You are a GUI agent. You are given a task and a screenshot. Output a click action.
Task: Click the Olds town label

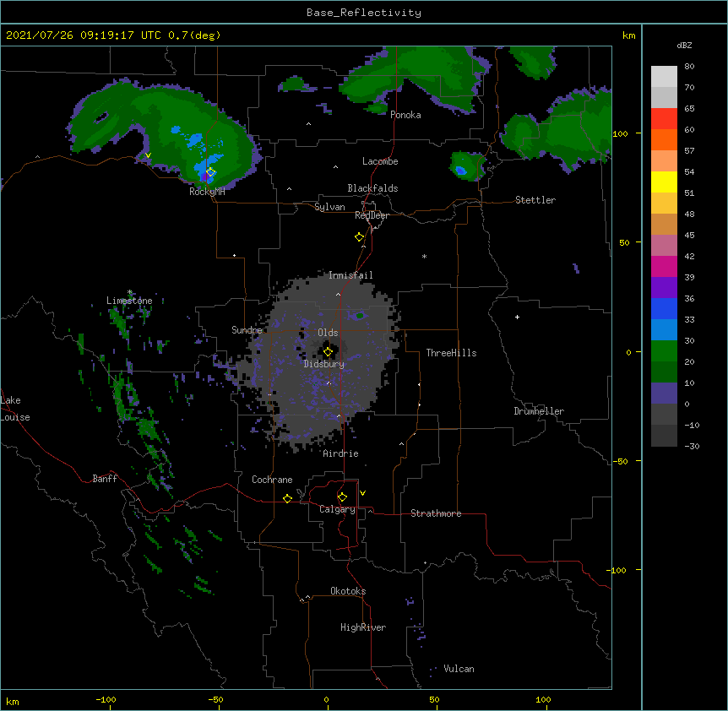[328, 333]
